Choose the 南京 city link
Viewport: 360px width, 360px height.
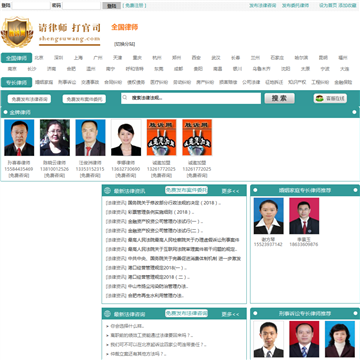[12, 69]
